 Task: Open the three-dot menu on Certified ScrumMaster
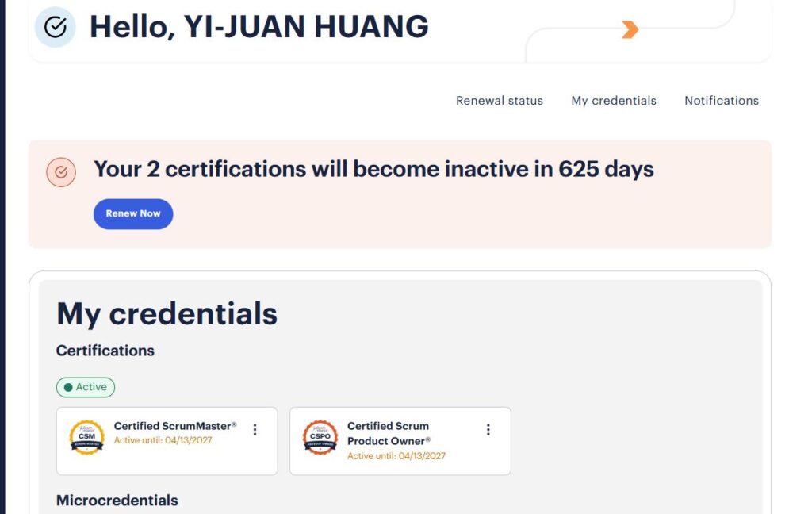pos(255,430)
